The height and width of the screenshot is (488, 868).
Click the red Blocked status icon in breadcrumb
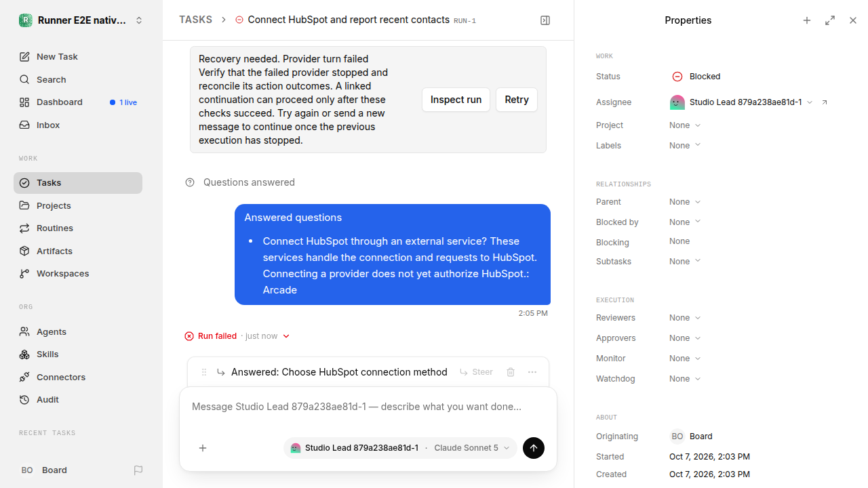(x=239, y=20)
